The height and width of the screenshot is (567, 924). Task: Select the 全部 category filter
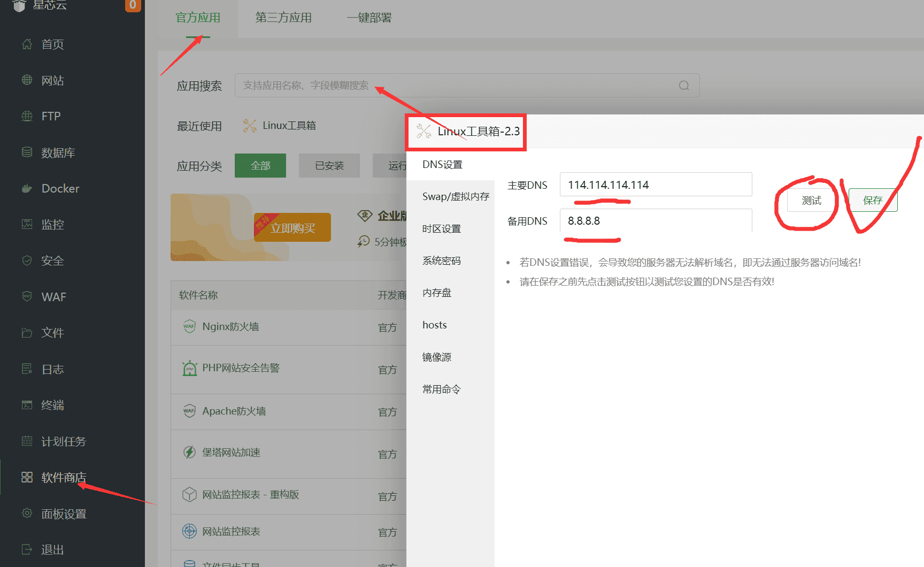tap(260, 165)
